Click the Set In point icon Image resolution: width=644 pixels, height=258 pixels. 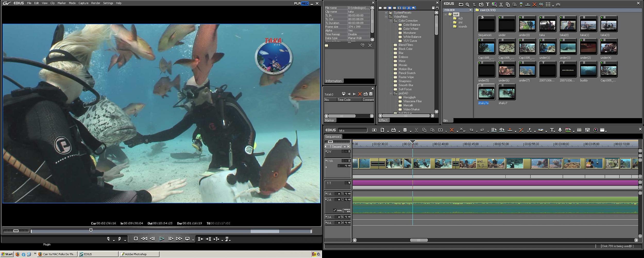click(108, 239)
